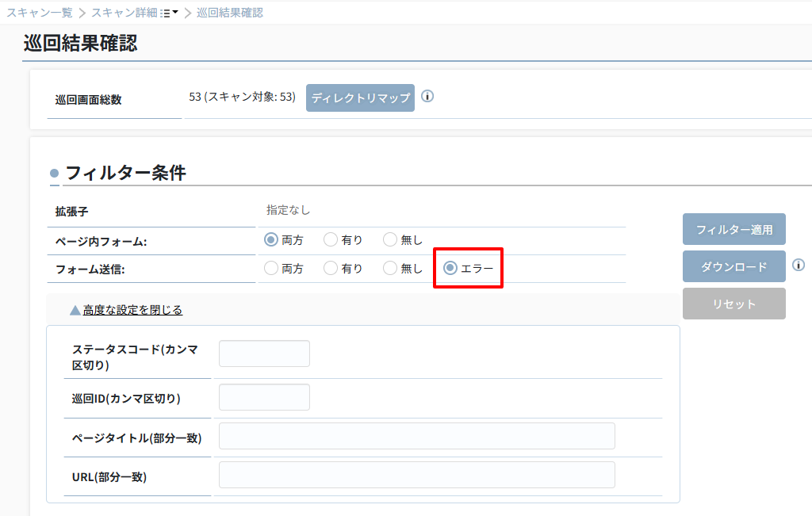This screenshot has height=516, width=812.
Task: Collapse the advanced settings triangle icon
Action: (x=75, y=310)
